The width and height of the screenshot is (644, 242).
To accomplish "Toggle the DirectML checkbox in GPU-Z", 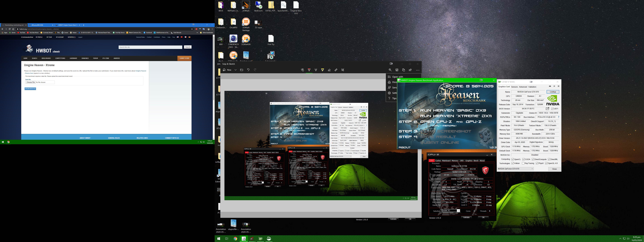I will point(549,159).
